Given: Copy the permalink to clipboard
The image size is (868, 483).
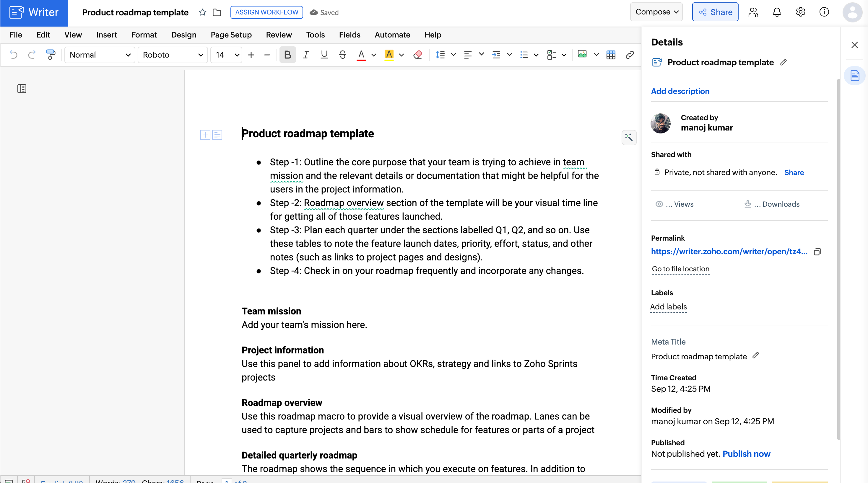Looking at the screenshot, I should tap(817, 252).
